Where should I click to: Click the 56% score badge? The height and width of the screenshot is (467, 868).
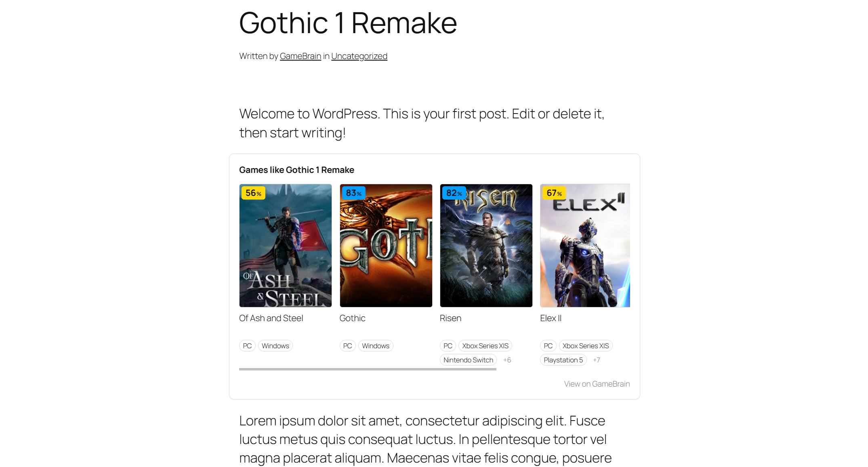(253, 193)
